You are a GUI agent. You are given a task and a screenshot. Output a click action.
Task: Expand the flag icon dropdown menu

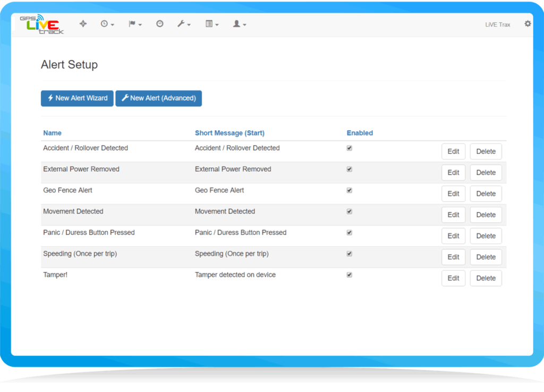point(135,24)
